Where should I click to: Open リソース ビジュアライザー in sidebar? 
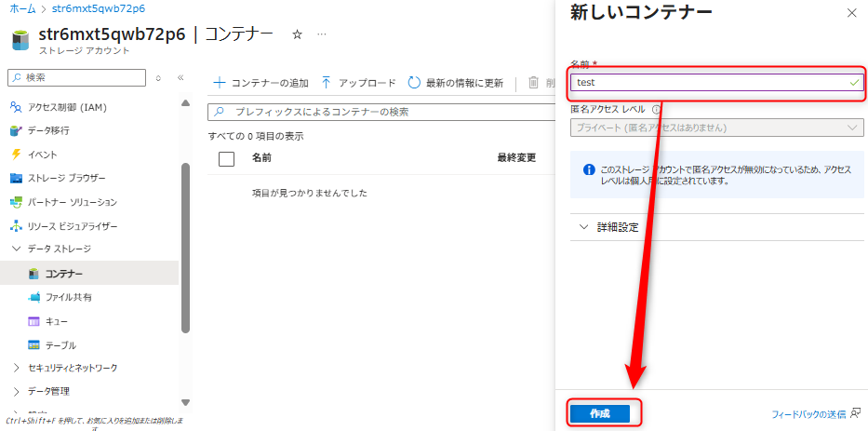[73, 226]
